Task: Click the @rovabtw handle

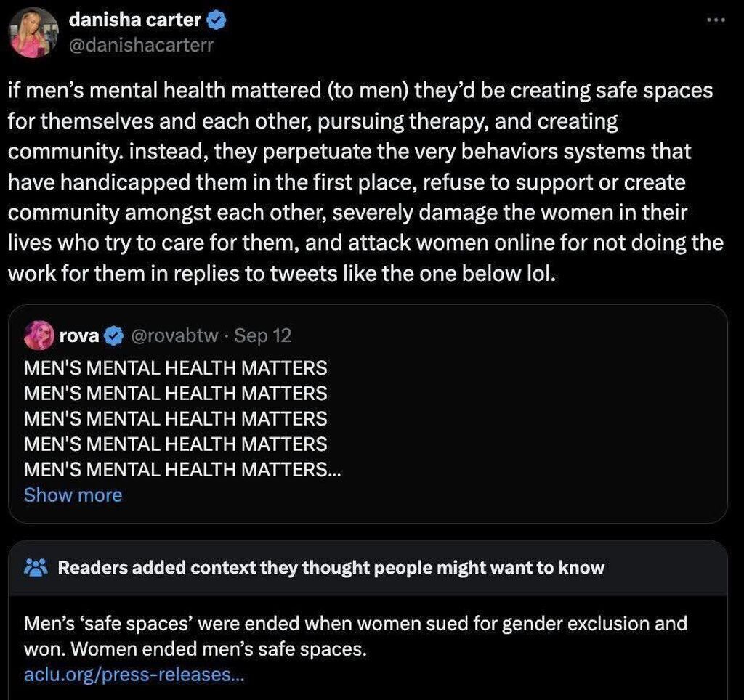Action: (x=172, y=335)
